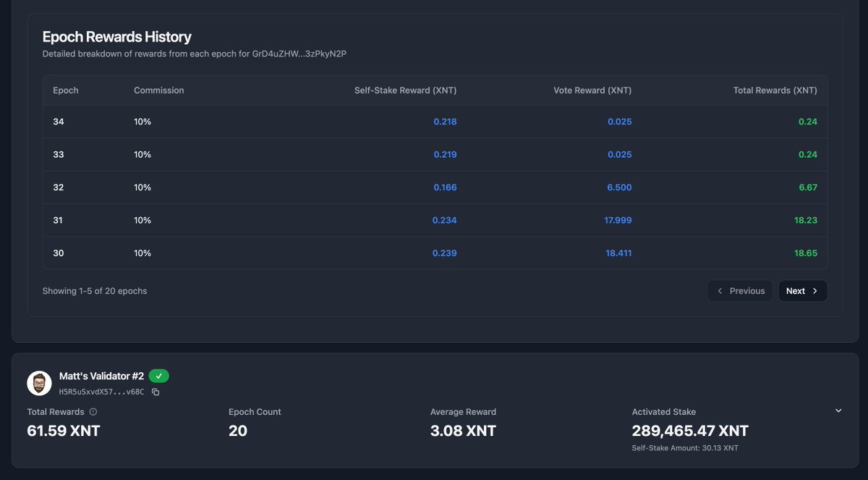
Task: Select the epoch 32 row number
Action: tap(59, 188)
